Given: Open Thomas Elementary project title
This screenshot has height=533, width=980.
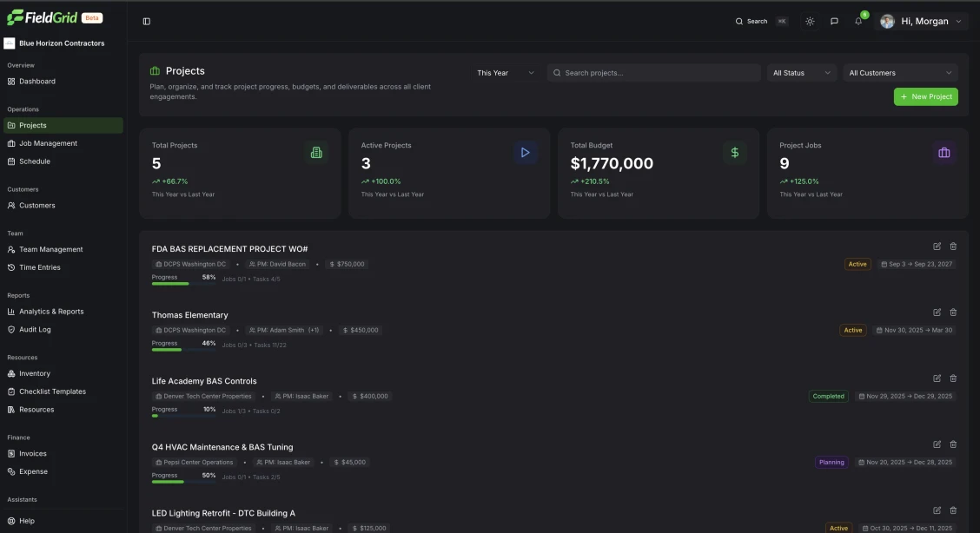Looking at the screenshot, I should [189, 315].
